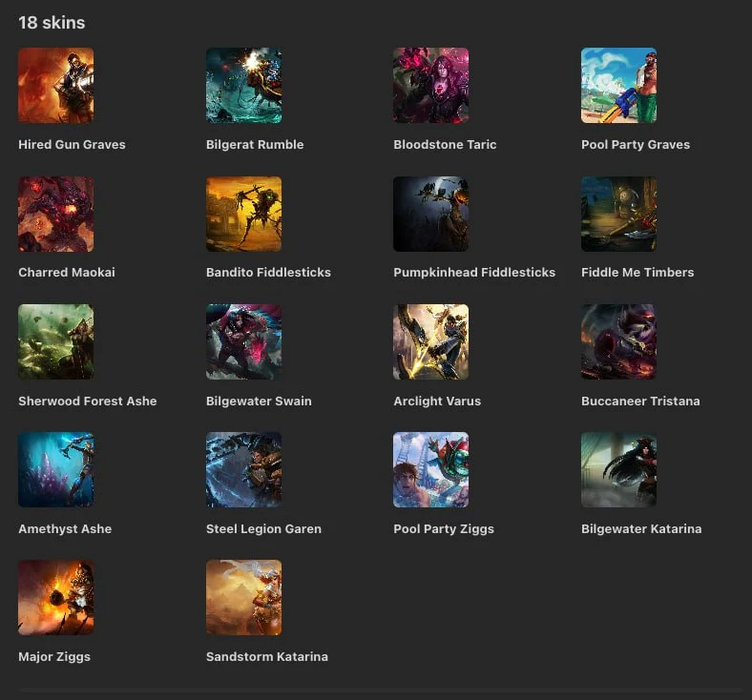Click the "Buccaneer Tristana" text
Screen dimensions: 752x700
tap(640, 401)
